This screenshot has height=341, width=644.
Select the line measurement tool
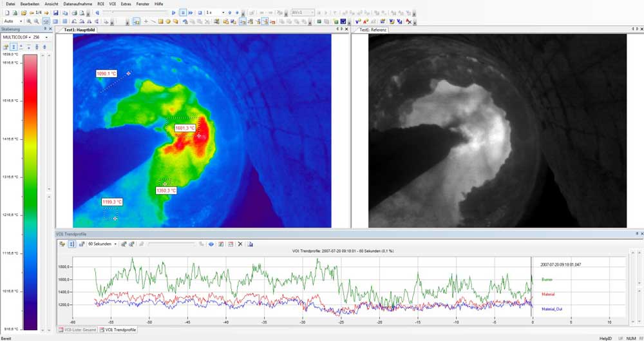click(153, 21)
